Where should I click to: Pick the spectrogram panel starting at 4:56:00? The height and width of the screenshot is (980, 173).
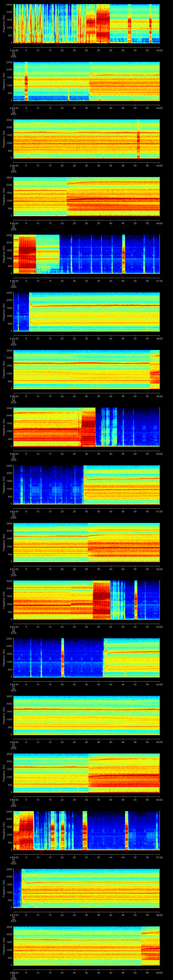pos(87,831)
